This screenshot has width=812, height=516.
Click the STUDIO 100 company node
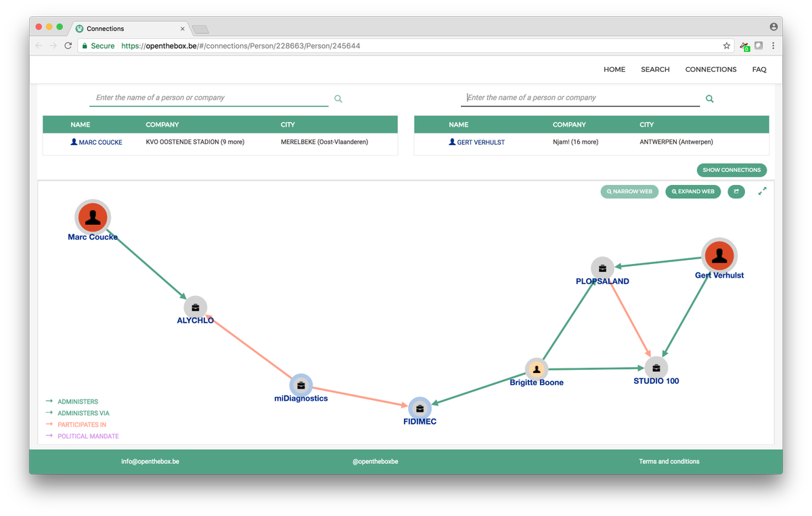655,368
